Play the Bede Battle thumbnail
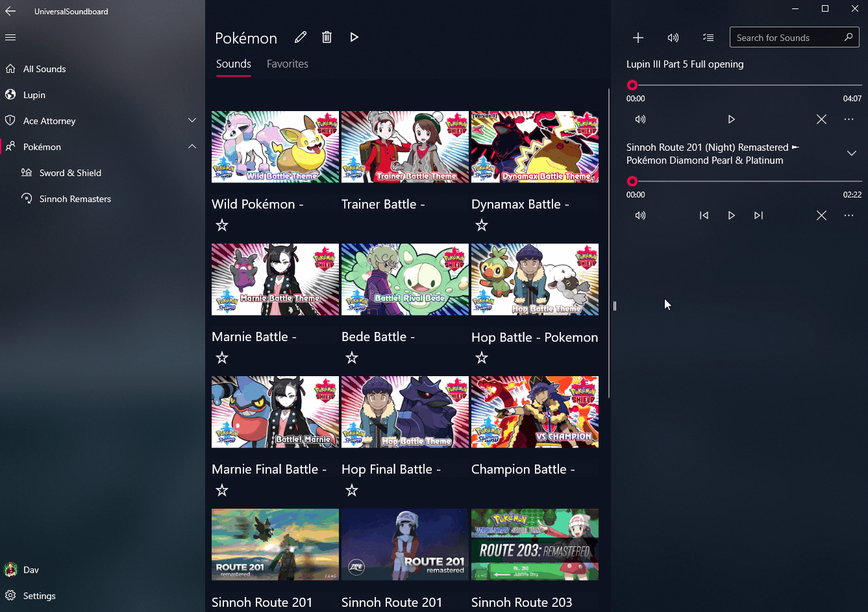 (x=405, y=279)
